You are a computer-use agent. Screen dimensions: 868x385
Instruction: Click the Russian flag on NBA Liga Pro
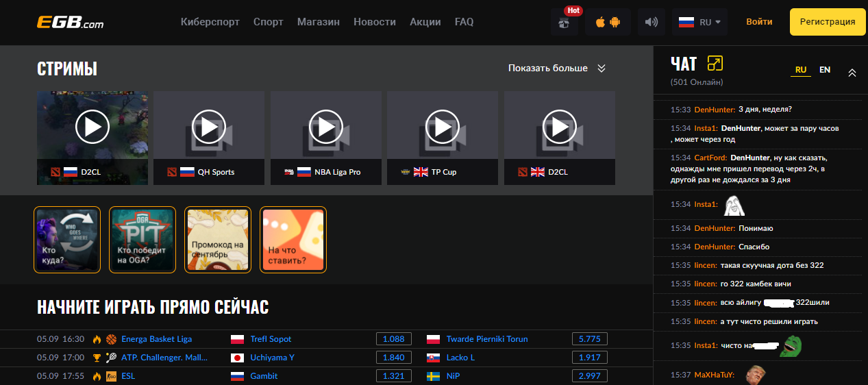point(304,172)
